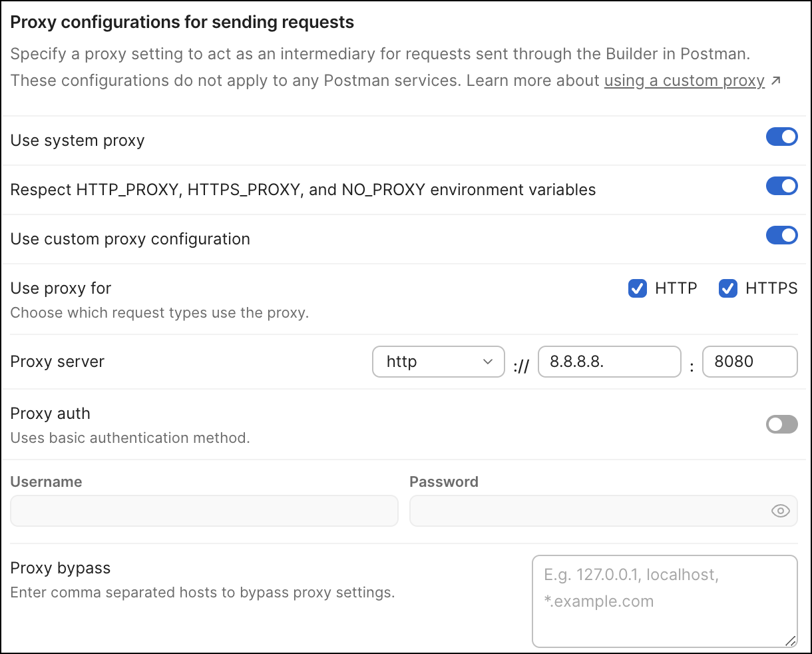Image resolution: width=812 pixels, height=654 pixels.
Task: Click the Username input field
Action: click(204, 511)
